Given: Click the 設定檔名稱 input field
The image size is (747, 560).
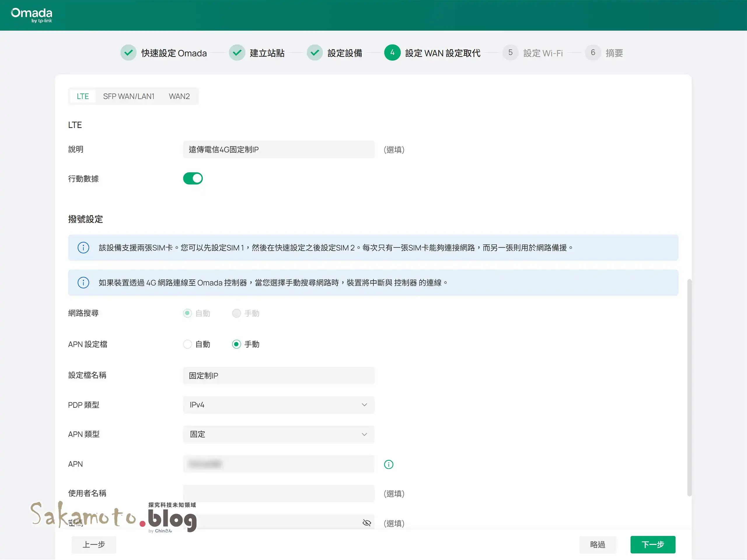Looking at the screenshot, I should [x=279, y=376].
